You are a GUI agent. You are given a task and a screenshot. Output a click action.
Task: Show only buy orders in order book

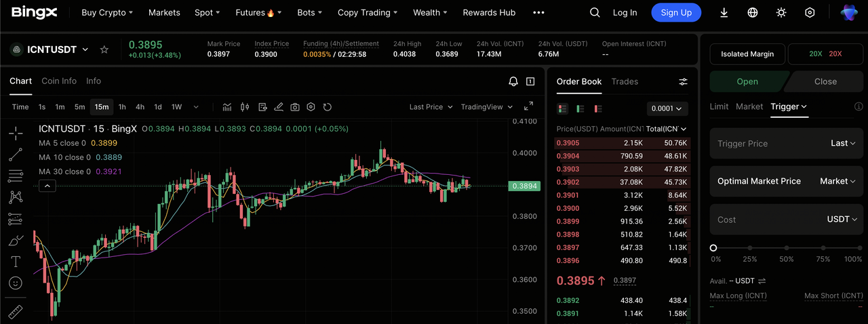(x=580, y=108)
